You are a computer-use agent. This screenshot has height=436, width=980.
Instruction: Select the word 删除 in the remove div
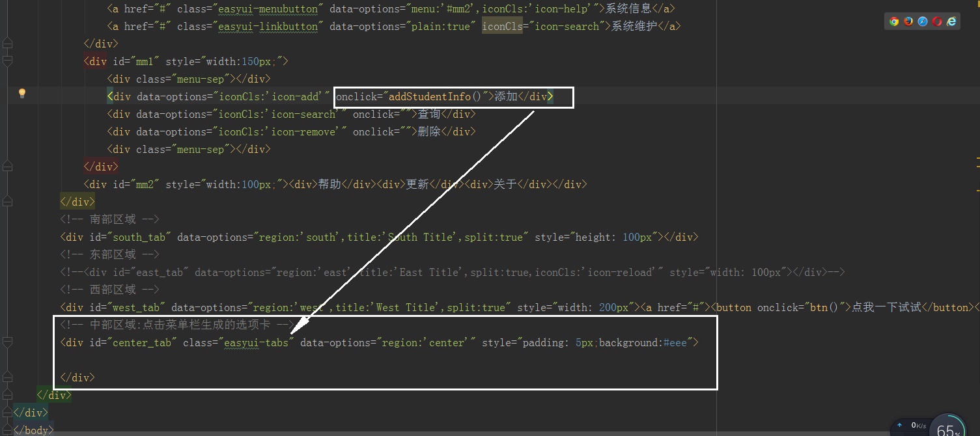(x=430, y=131)
